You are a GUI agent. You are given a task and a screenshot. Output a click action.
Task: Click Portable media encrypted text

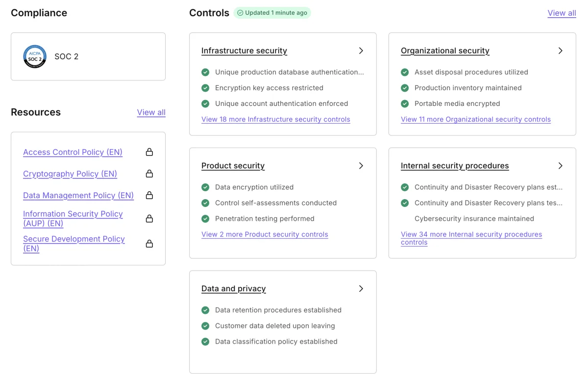457,103
